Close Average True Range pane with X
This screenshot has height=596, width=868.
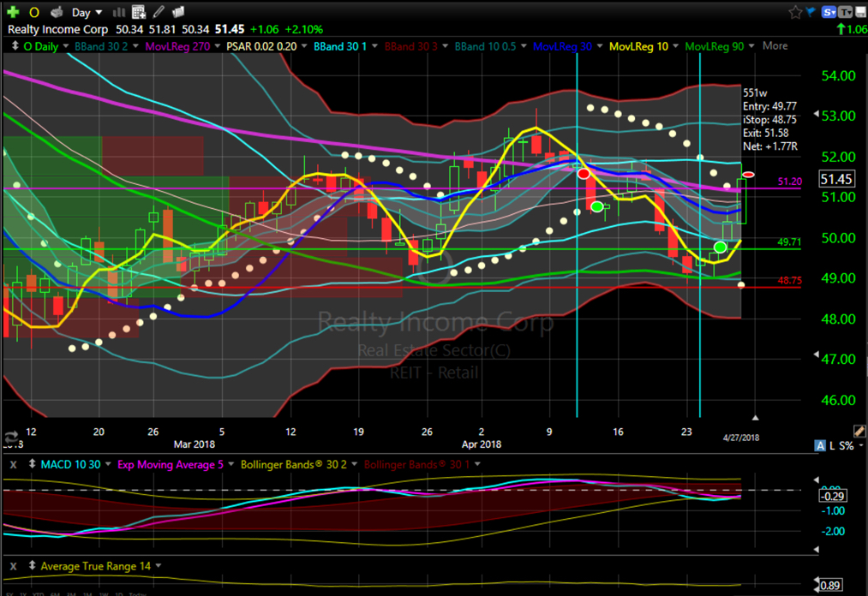[14, 566]
